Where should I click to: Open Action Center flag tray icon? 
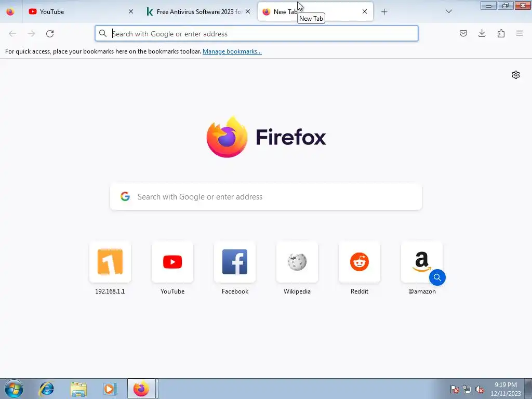(454, 389)
